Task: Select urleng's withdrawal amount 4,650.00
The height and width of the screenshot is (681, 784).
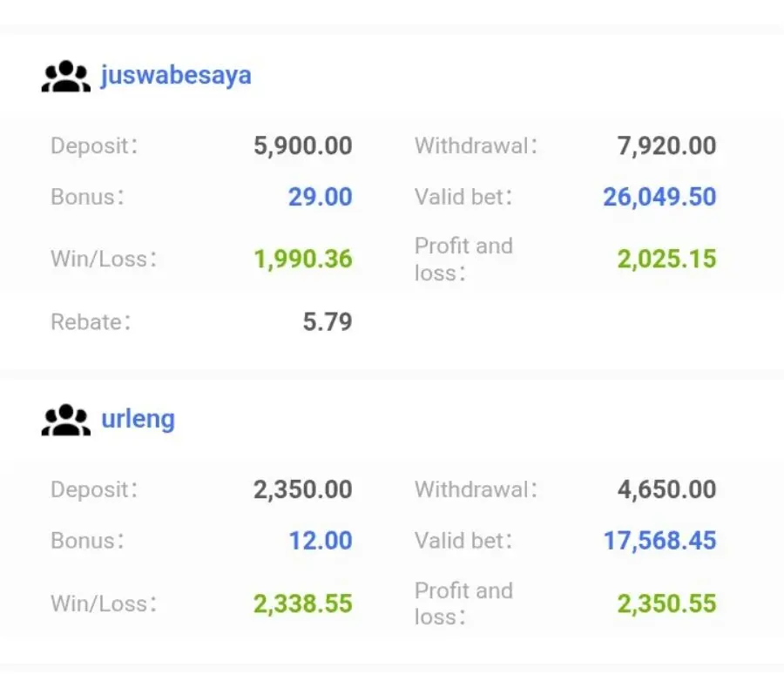Action: click(x=667, y=489)
